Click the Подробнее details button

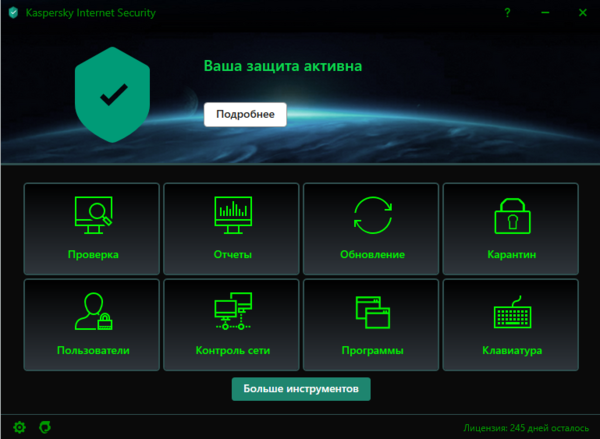[245, 114]
